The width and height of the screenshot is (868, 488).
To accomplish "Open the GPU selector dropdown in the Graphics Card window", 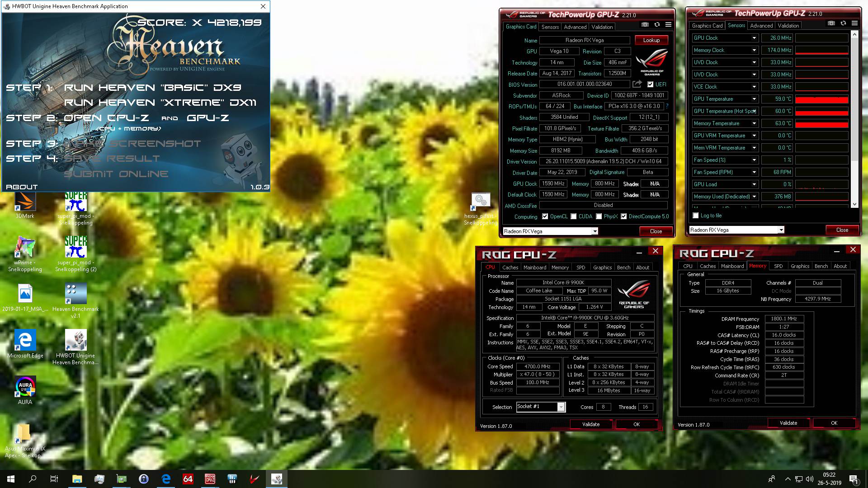I will [x=595, y=231].
